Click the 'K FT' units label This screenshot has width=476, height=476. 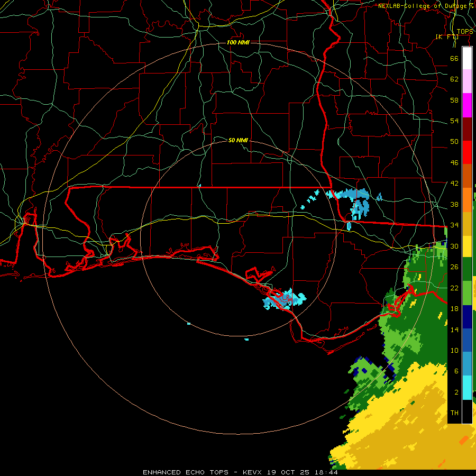447,37
